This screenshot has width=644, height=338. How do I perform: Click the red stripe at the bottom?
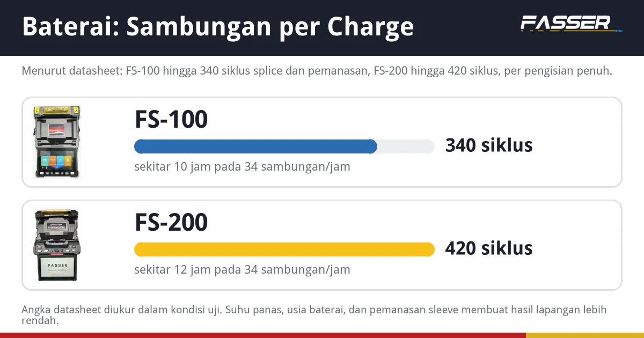pyautogui.click(x=263, y=335)
